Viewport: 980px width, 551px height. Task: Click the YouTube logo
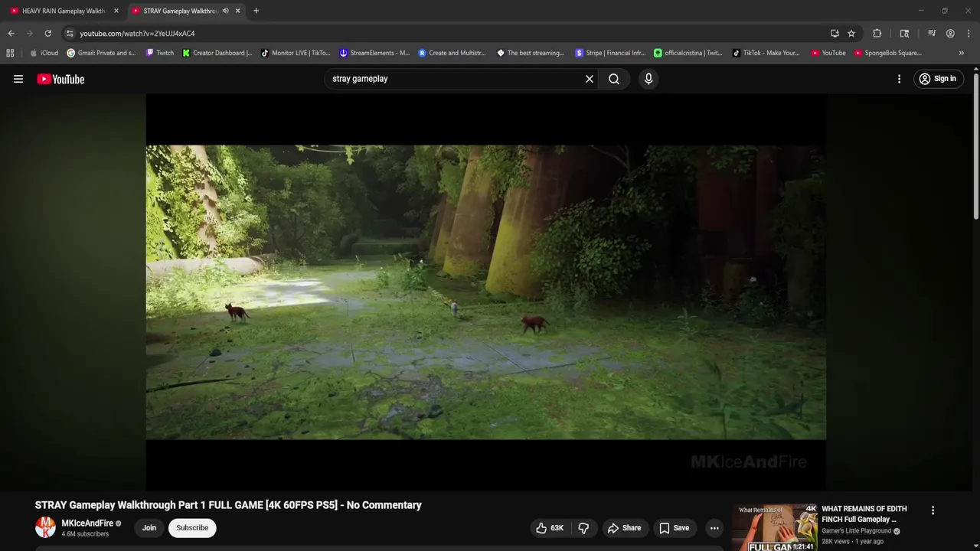(60, 79)
